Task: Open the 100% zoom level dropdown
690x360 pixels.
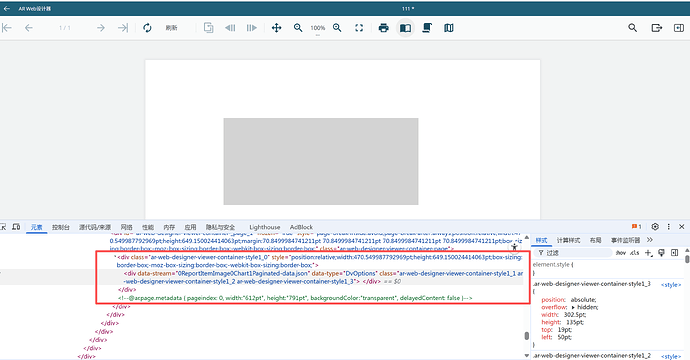Action: coord(318,28)
